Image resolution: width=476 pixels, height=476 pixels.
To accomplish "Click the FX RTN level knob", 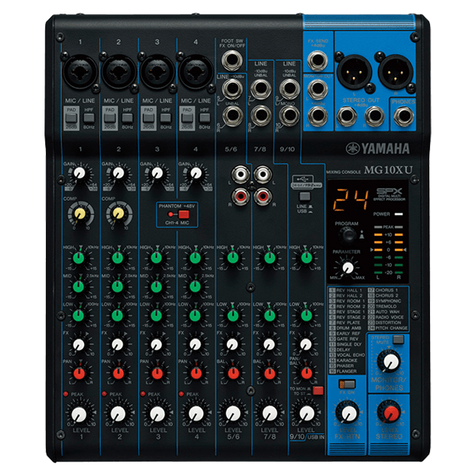I will coord(346,413).
